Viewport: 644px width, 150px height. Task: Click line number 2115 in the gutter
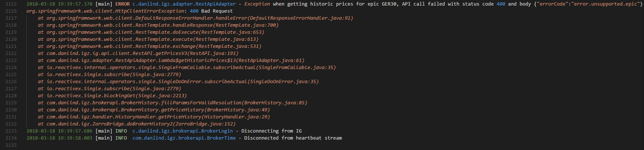[x=11, y=4]
